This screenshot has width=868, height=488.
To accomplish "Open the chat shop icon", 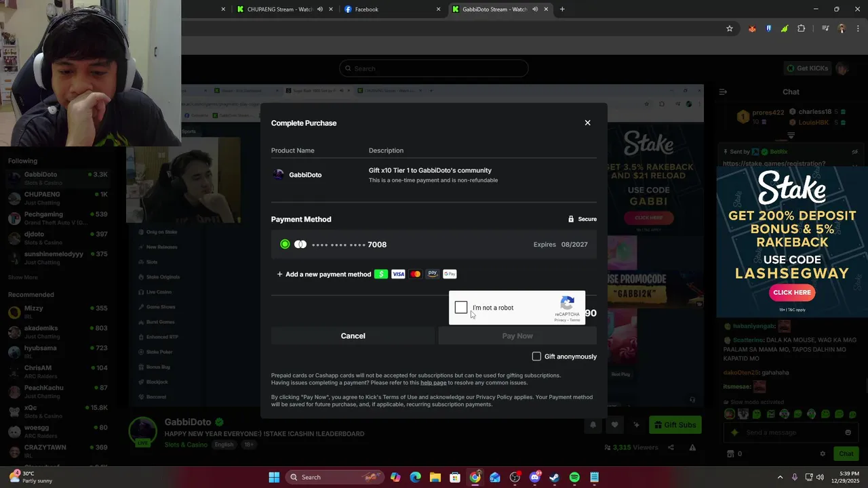I will click(x=730, y=453).
